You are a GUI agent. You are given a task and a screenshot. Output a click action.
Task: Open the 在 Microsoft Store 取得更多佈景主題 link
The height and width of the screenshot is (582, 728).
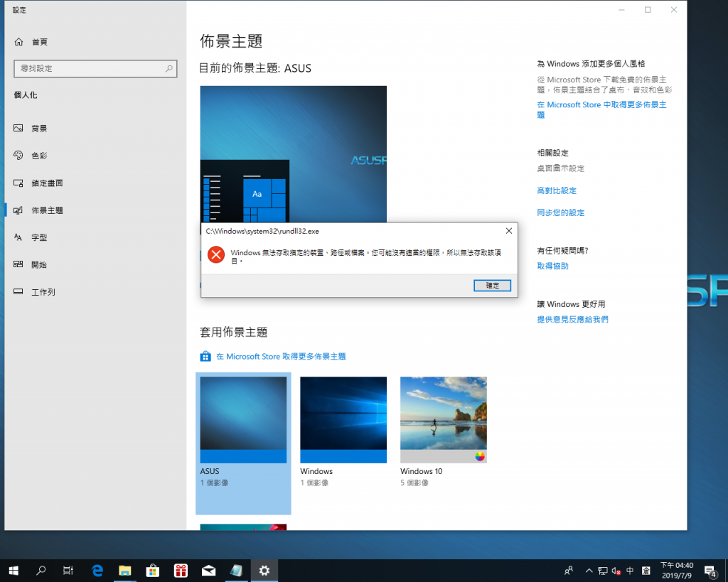281,357
